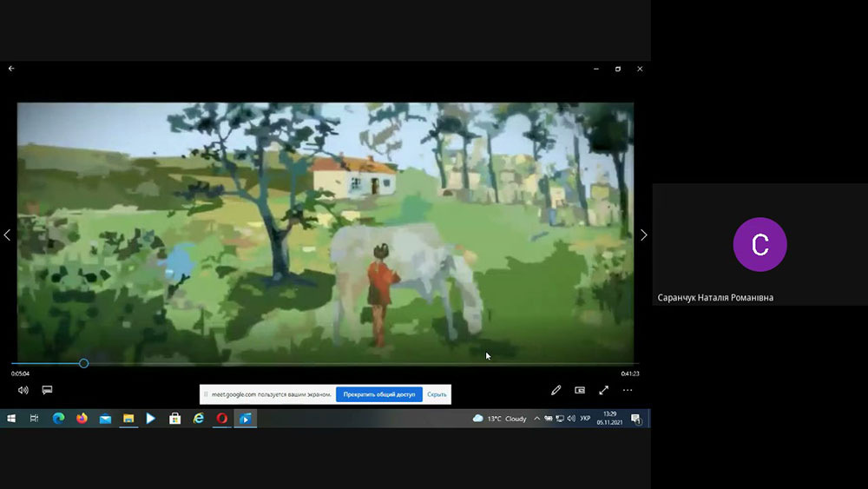868x489 pixels.
Task: Open clock and calendar 13:29
Action: [609, 418]
